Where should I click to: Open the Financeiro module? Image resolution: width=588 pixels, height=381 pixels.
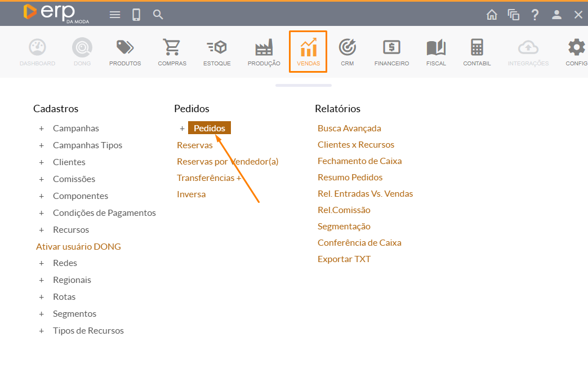tap(391, 52)
